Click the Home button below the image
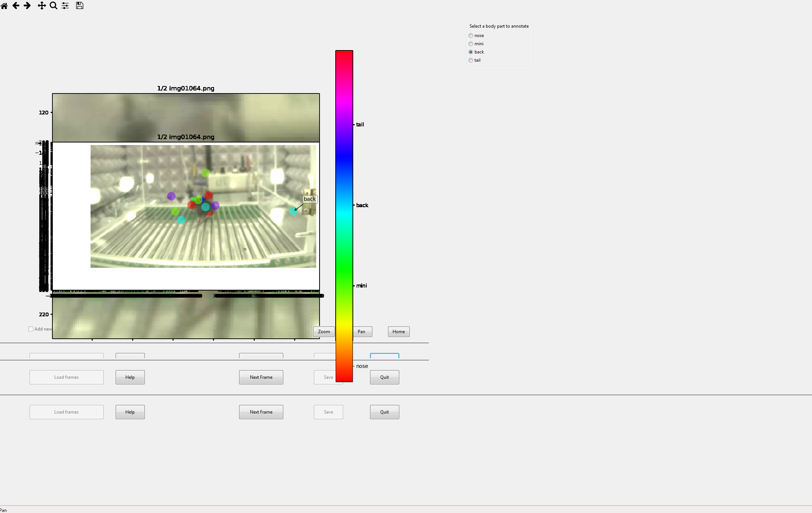This screenshot has height=513, width=812. click(x=399, y=332)
